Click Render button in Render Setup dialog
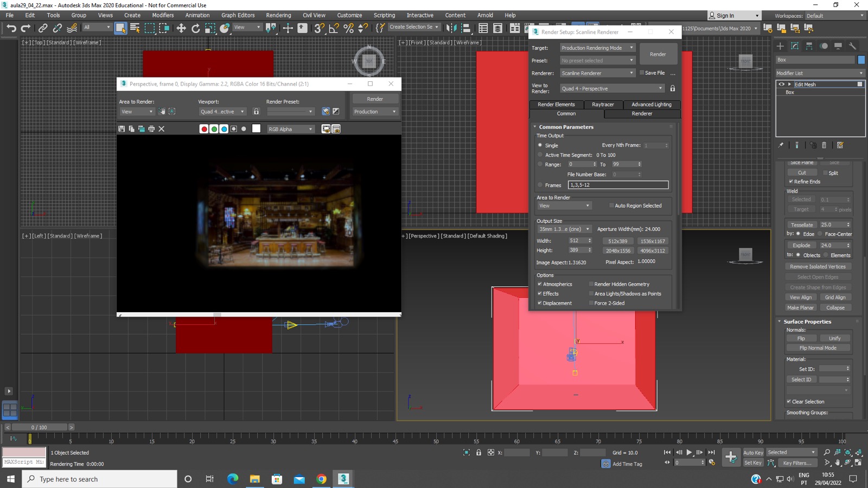868x488 pixels. coord(658,54)
